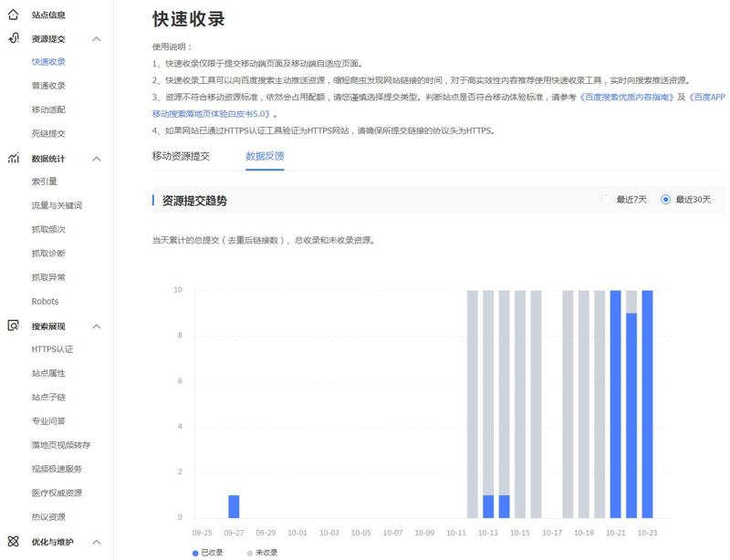730x560 pixels.
Task: Collapse the 资源提交 section chevron
Action: (x=97, y=39)
